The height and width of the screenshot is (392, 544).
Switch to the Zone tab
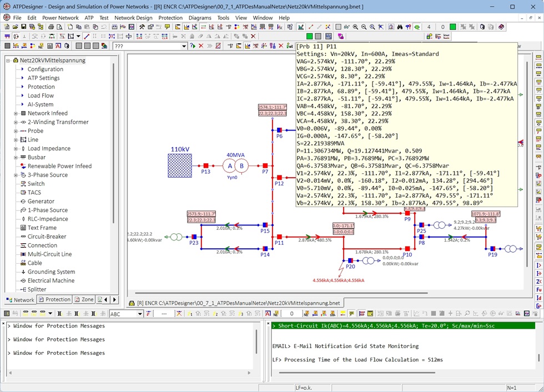pyautogui.click(x=84, y=300)
